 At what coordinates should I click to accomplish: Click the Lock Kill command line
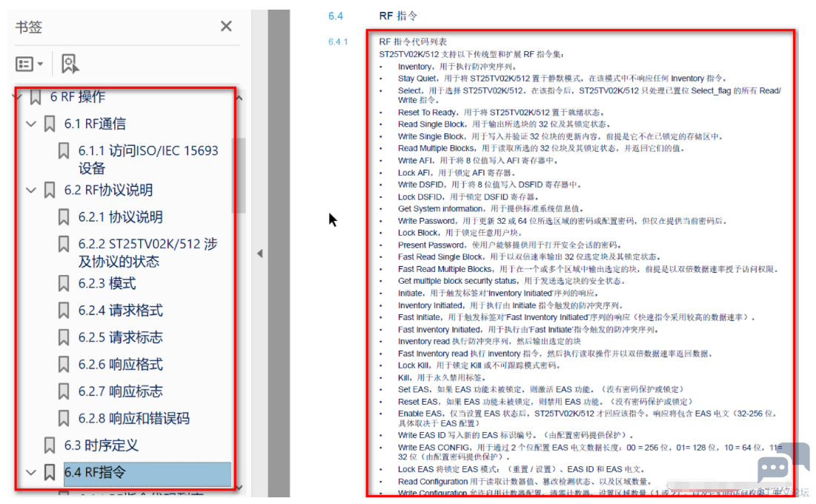pyautogui.click(x=480, y=365)
